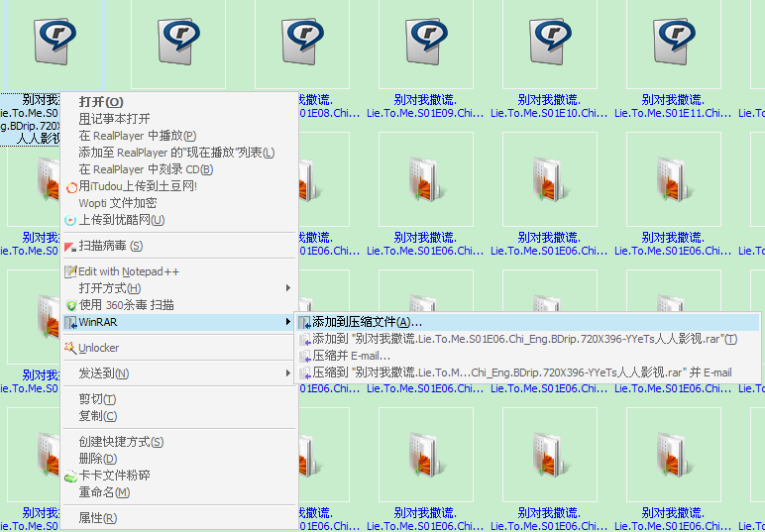Viewport: 765px width, 532px height.
Task: Choose Wopti 文件加密 entry
Action: click(179, 203)
